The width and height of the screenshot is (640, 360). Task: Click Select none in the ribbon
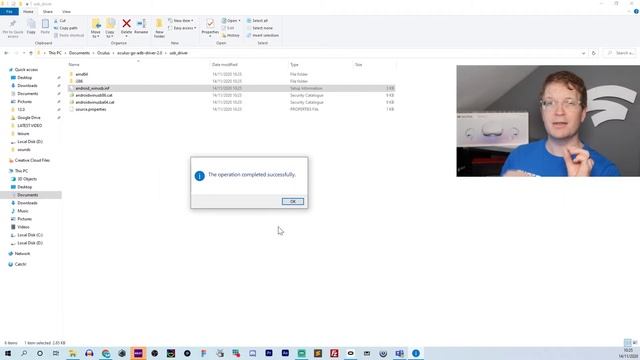pos(259,28)
